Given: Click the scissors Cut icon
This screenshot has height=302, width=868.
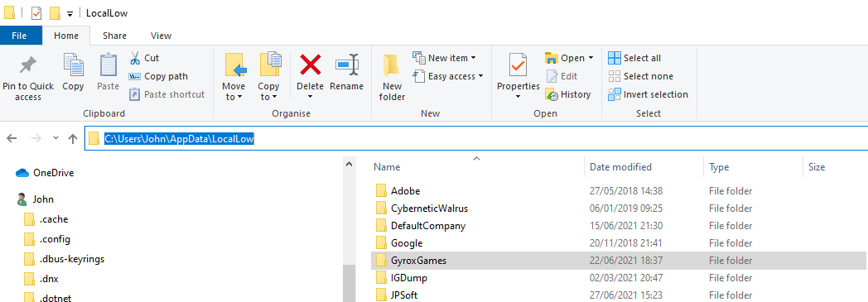Looking at the screenshot, I should point(135,58).
